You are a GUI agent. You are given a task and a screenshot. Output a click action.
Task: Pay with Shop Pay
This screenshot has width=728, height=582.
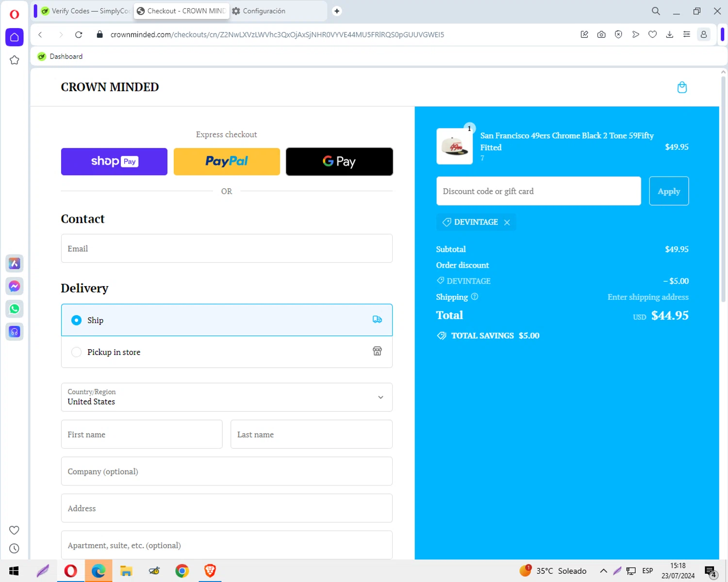click(114, 162)
